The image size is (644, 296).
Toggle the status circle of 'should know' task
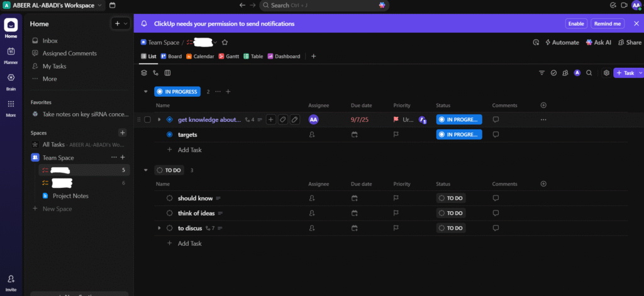tap(169, 198)
